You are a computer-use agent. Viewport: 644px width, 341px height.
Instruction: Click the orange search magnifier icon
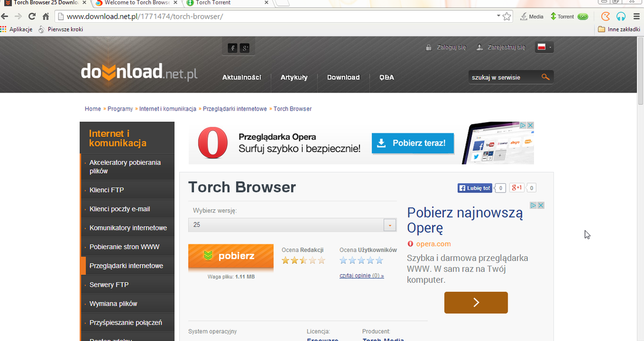click(x=546, y=77)
